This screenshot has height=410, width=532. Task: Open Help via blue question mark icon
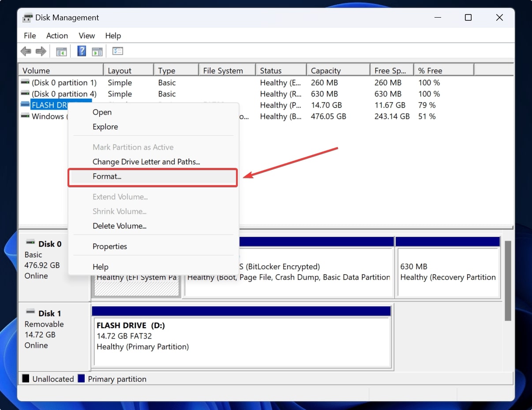point(82,52)
